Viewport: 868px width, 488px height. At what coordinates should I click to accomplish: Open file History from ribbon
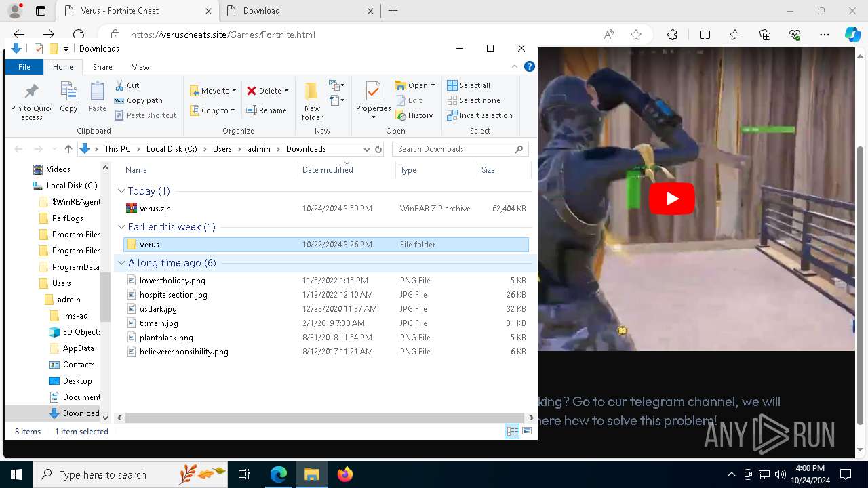414,115
